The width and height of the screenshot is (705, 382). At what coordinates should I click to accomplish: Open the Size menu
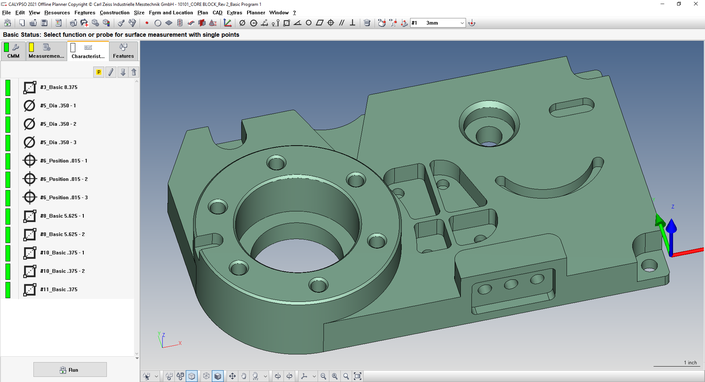coord(139,13)
